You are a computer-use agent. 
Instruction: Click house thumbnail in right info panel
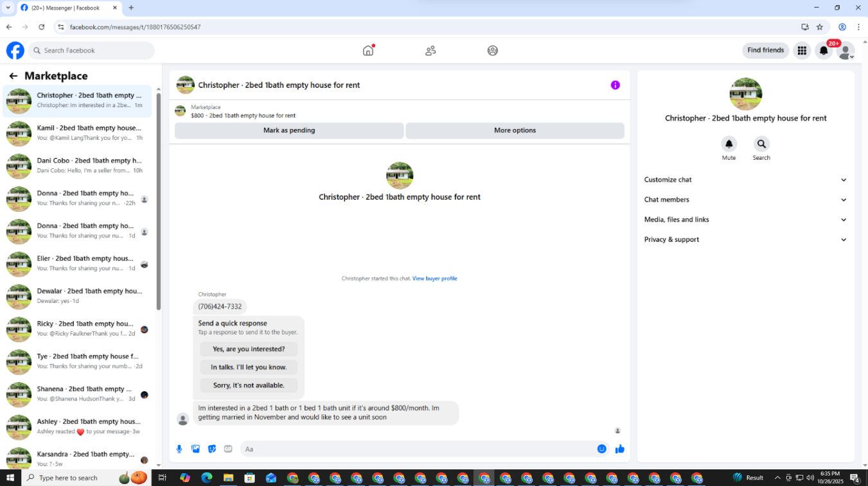point(745,94)
